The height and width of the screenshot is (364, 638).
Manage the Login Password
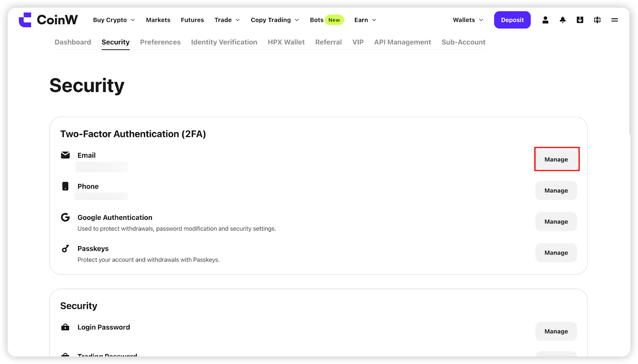(556, 331)
